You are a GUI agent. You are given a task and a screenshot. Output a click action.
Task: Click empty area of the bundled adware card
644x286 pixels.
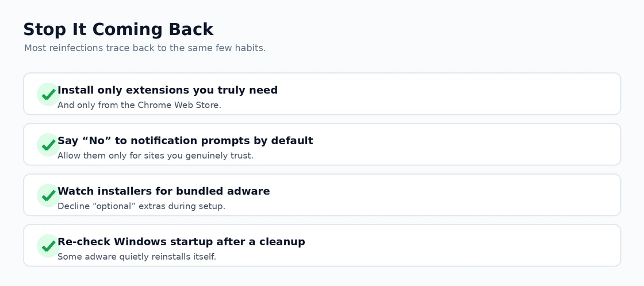click(x=452, y=195)
